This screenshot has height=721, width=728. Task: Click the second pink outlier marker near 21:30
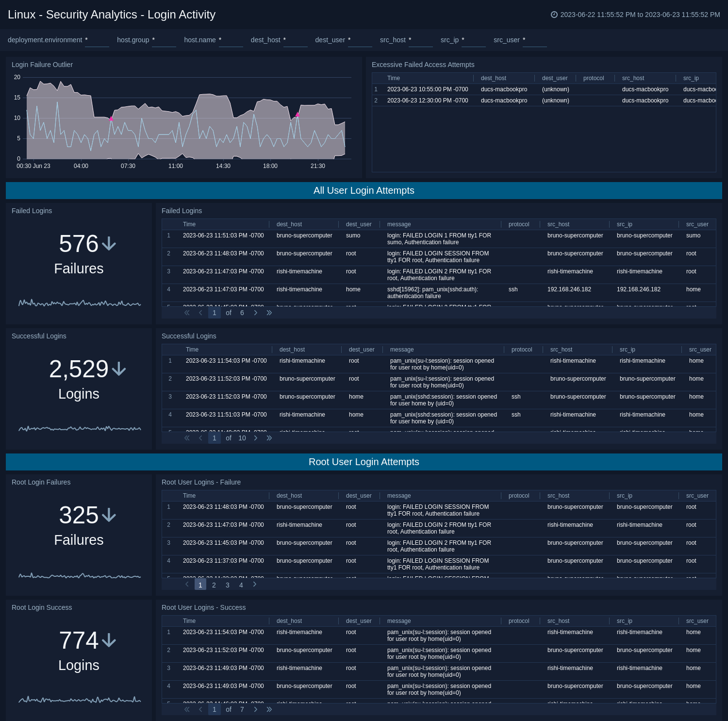pos(298,115)
